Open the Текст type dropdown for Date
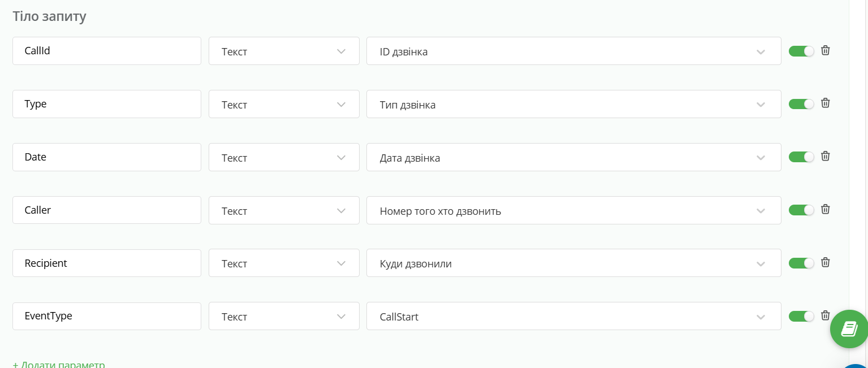 click(284, 158)
